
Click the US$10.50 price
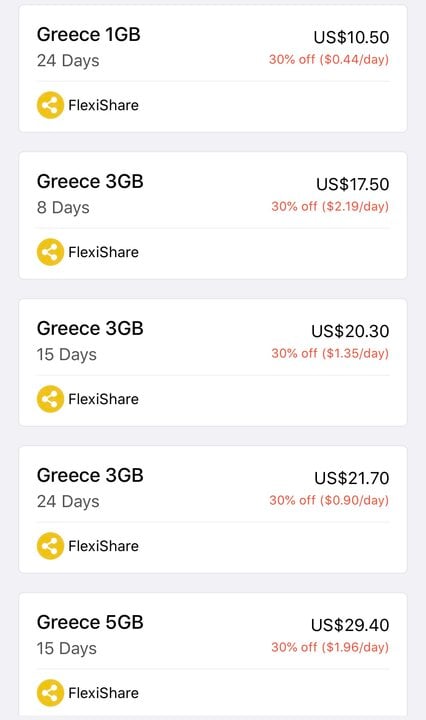351,37
